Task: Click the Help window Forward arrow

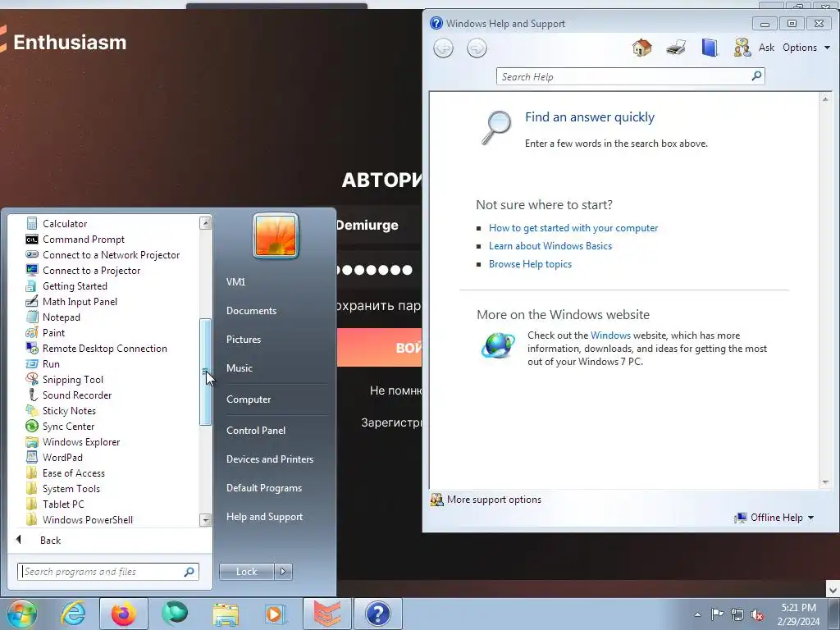Action: pyautogui.click(x=477, y=48)
